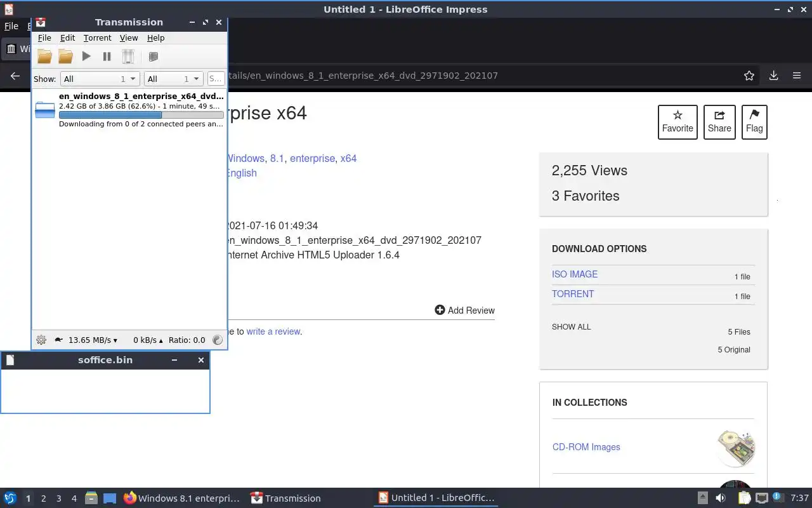Open Transmission's Help menu

pyautogui.click(x=155, y=38)
